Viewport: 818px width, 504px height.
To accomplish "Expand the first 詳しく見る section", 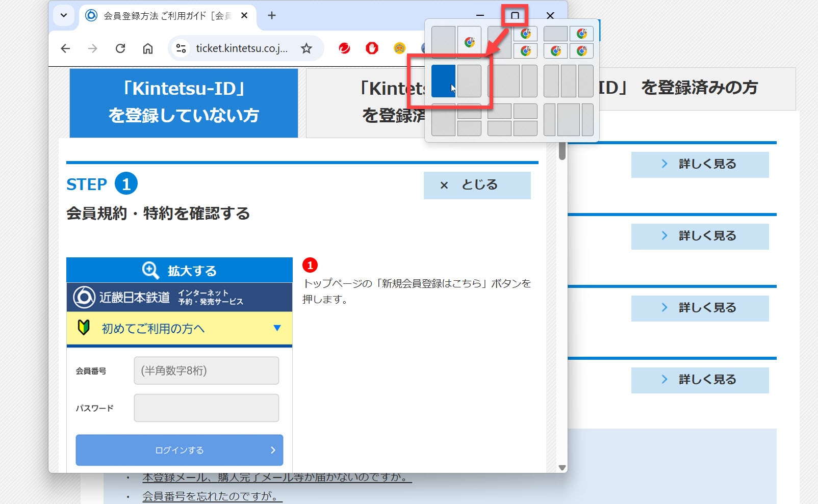I will click(x=700, y=164).
